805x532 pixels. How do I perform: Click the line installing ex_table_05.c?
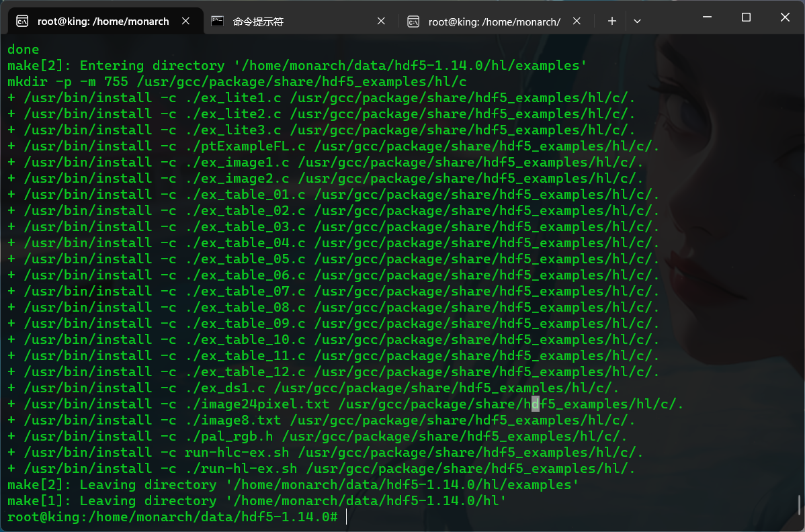click(x=333, y=259)
